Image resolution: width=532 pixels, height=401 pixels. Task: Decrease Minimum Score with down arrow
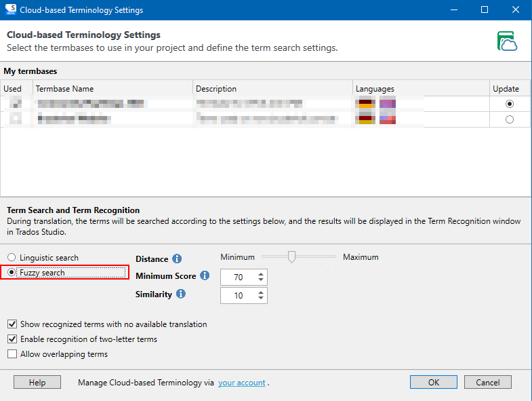tap(260, 280)
